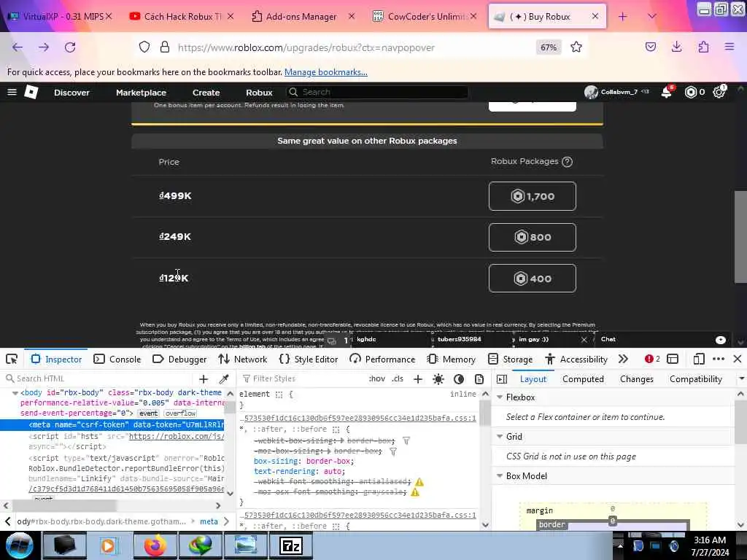Click the Roblox Search field
The width and height of the screenshot is (747, 560).
click(x=377, y=92)
